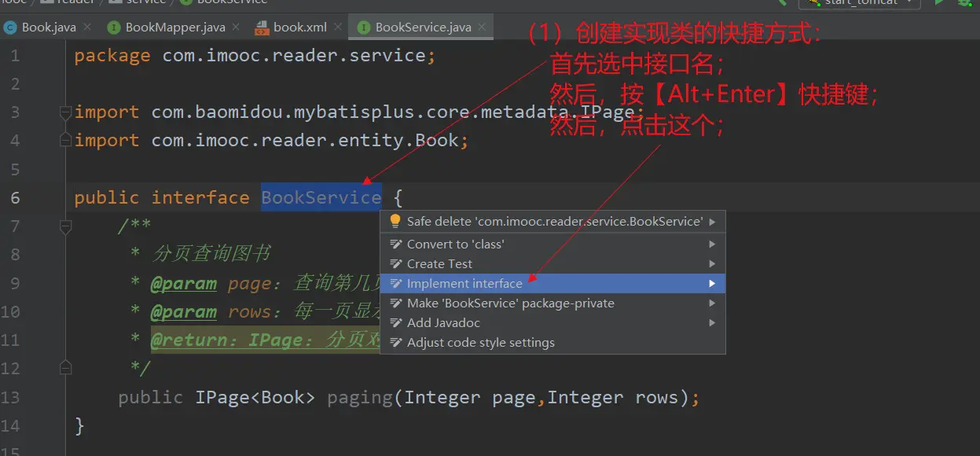Click the pencil icon beside Convert to 'class'

395,244
